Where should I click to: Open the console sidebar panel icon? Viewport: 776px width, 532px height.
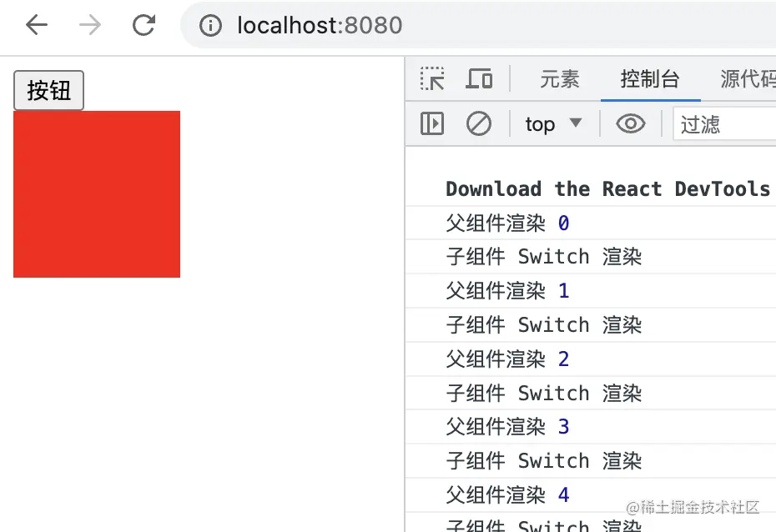[431, 123]
